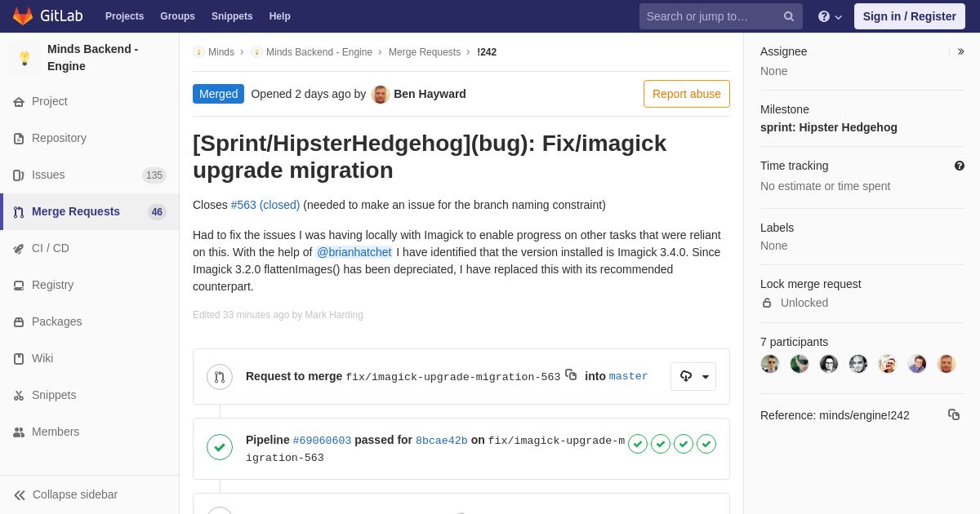The width and height of the screenshot is (980, 514).
Task: Open sprint: Hipster Hedgehog milestone link
Action: point(829,127)
